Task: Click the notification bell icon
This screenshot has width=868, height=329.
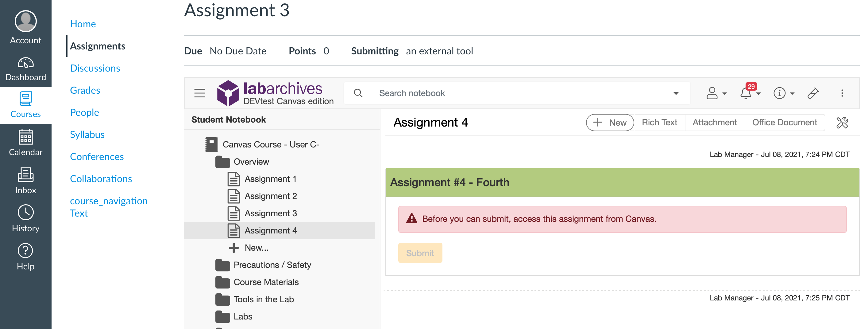Action: click(746, 93)
